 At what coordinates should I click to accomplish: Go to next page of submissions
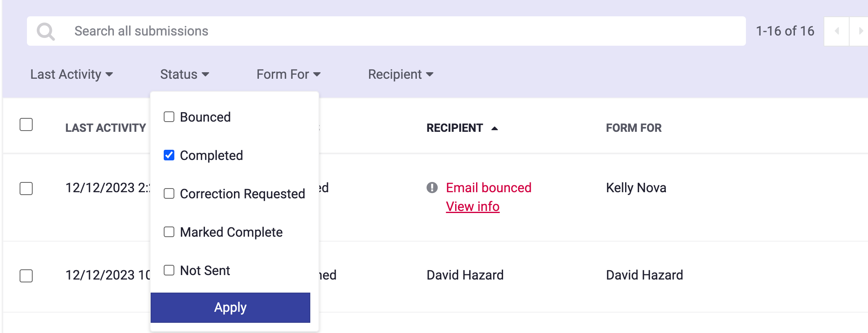point(860,31)
